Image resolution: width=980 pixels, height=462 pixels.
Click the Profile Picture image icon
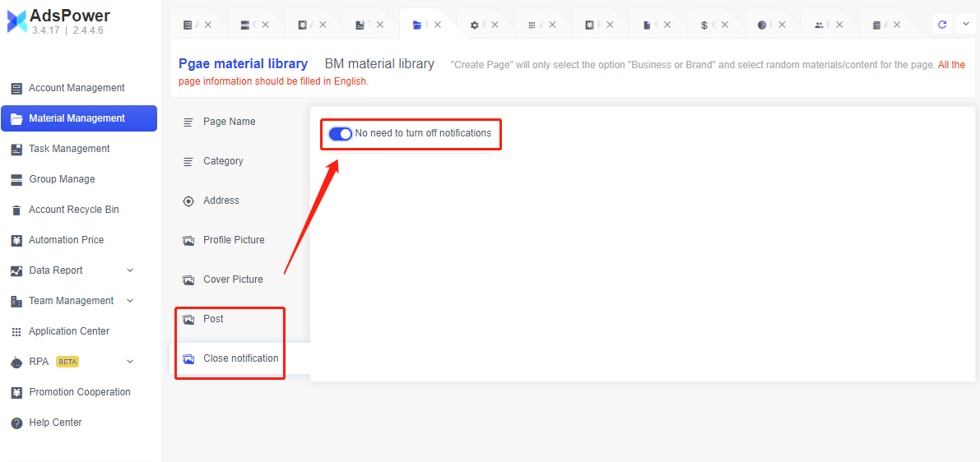click(188, 241)
